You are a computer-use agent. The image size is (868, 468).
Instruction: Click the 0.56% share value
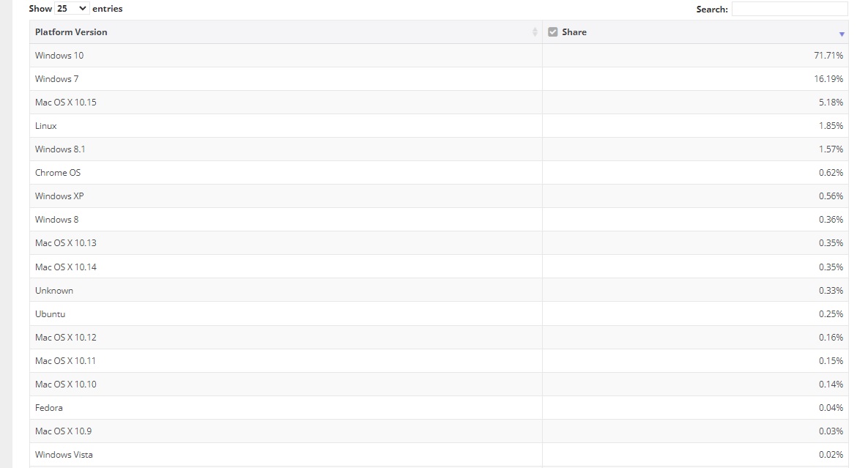click(831, 196)
